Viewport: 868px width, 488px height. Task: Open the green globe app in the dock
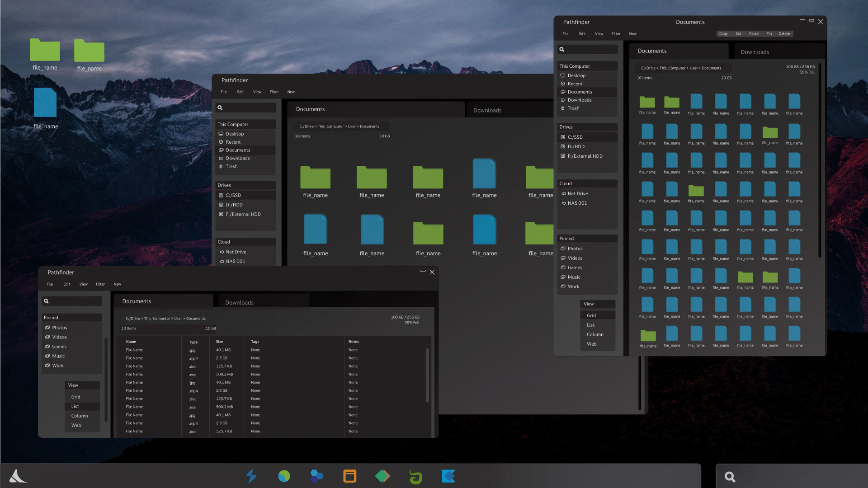tap(284, 476)
